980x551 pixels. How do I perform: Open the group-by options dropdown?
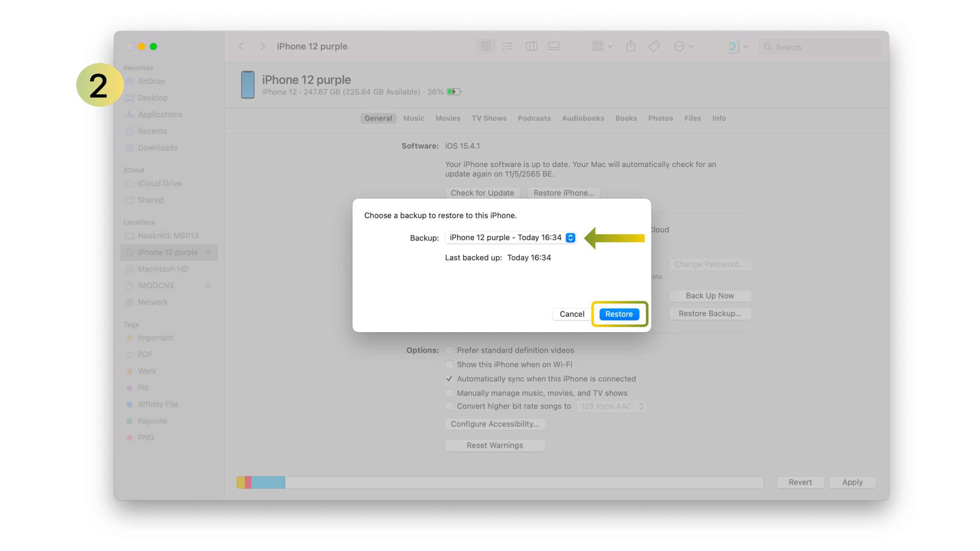pyautogui.click(x=602, y=46)
